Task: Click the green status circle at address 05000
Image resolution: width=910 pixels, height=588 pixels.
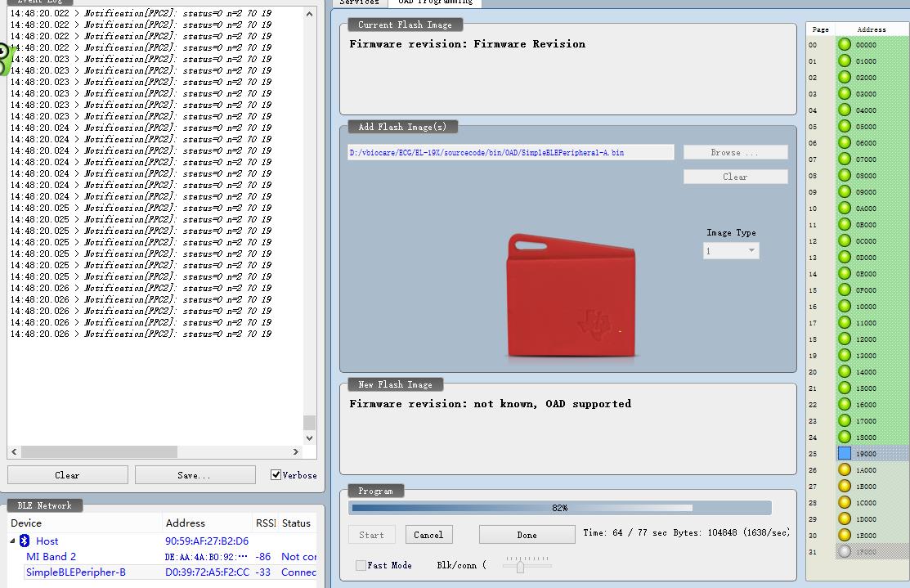Action: click(x=845, y=126)
